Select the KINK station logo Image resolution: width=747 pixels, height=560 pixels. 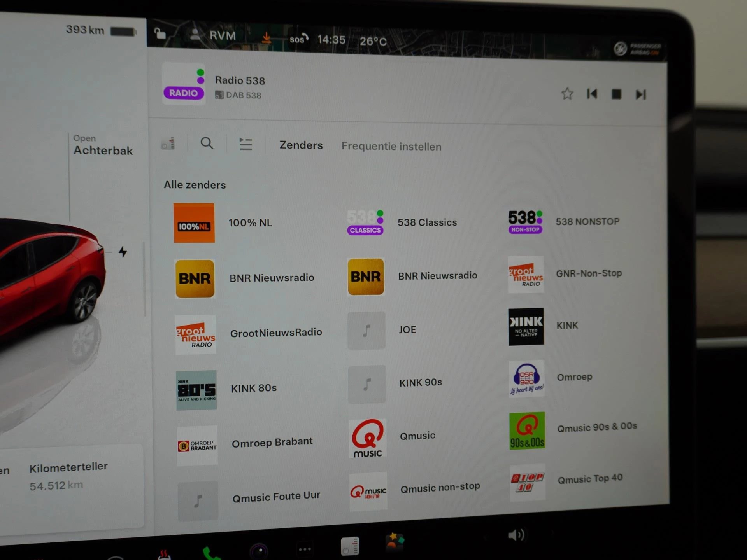pyautogui.click(x=526, y=327)
